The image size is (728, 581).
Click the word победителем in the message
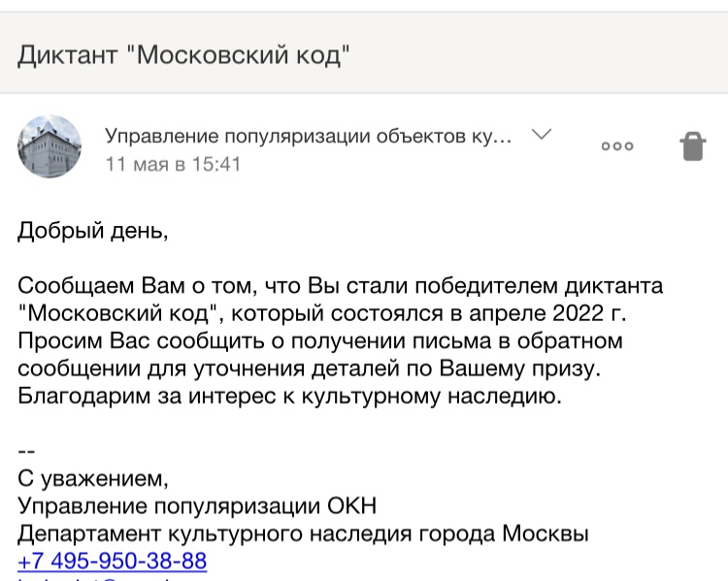click(x=486, y=285)
